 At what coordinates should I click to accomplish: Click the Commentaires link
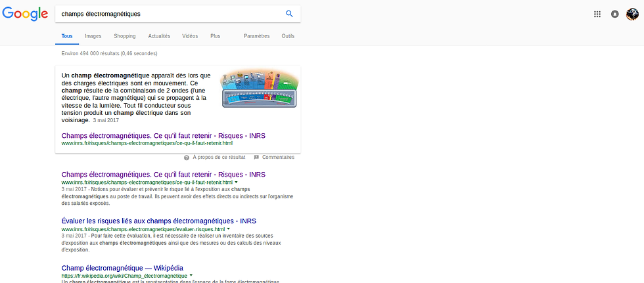tap(278, 157)
